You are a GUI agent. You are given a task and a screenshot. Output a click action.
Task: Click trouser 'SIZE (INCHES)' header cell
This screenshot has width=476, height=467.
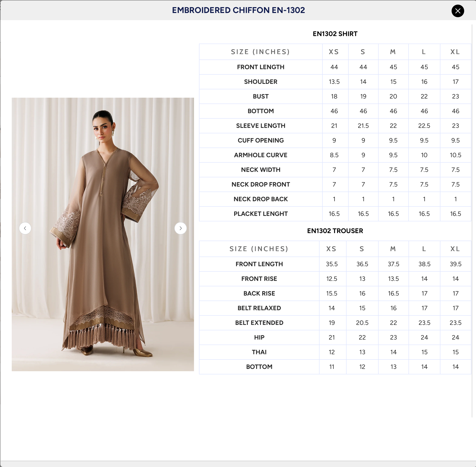[x=259, y=249]
